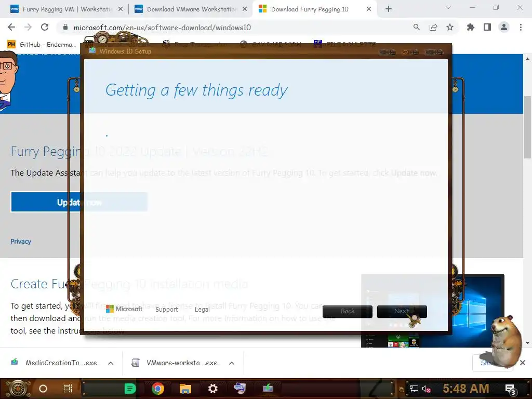Open green notes app on taskbar
Screen dimensions: 532x399
[130, 389]
